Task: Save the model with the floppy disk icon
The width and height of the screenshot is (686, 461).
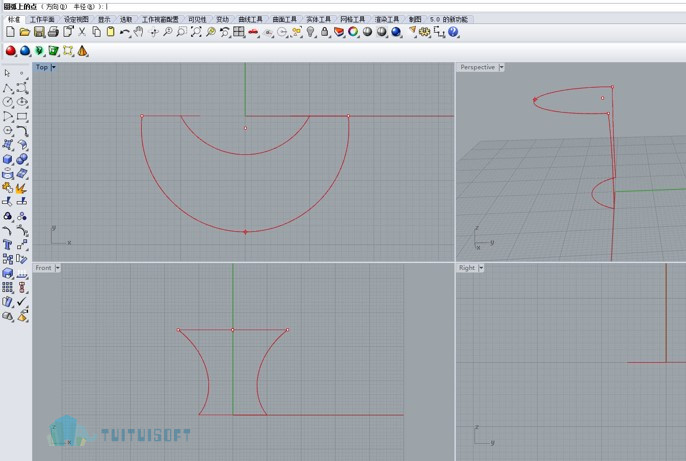Action: pos(39,32)
